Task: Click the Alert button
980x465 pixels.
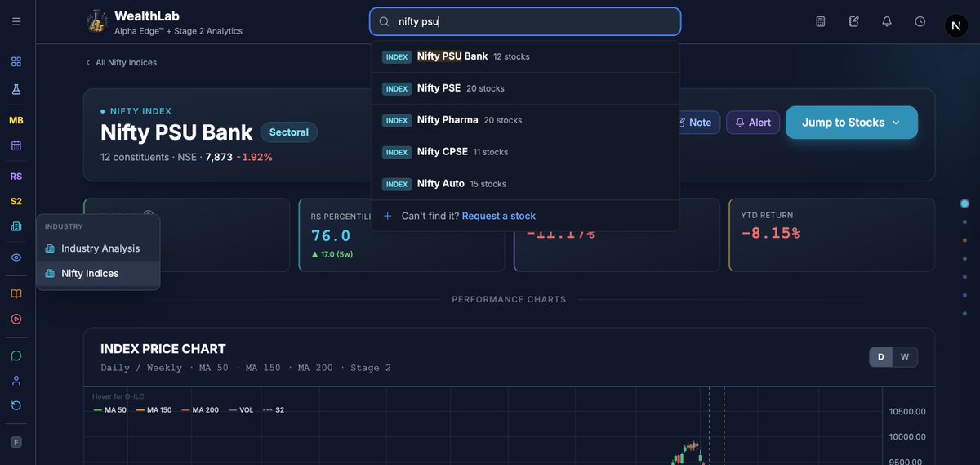Action: 753,123
